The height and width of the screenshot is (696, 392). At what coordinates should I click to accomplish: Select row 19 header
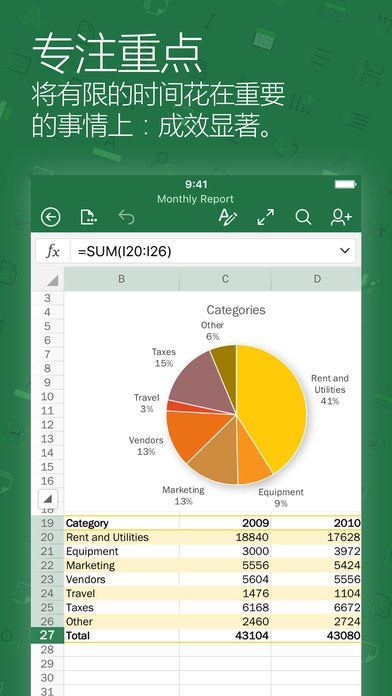tap(48, 523)
